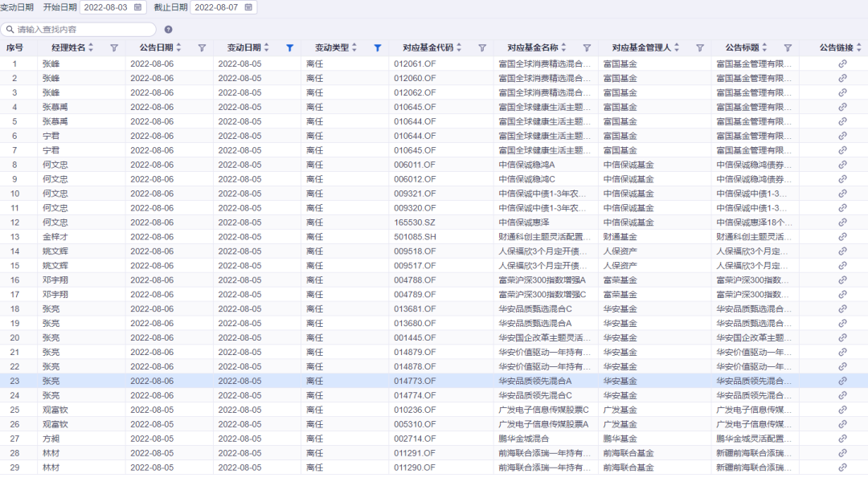Open the end date calendar picker icon

[248, 7]
